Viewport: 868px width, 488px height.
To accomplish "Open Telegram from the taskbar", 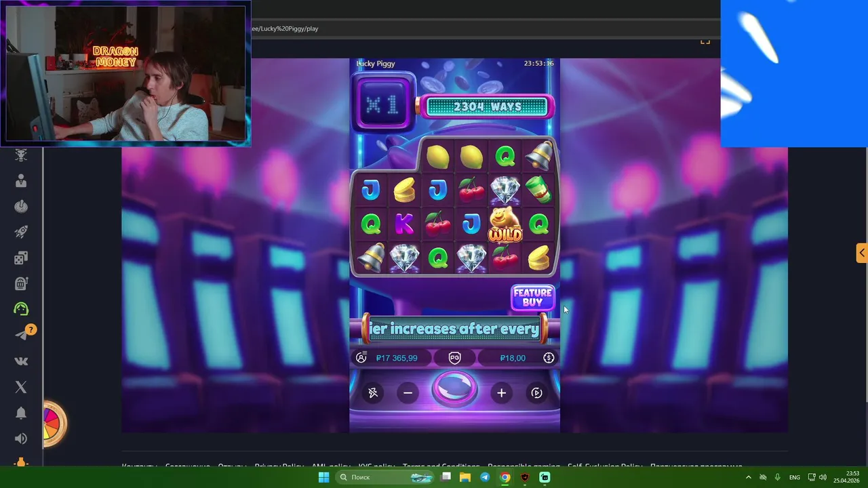I will pyautogui.click(x=485, y=477).
